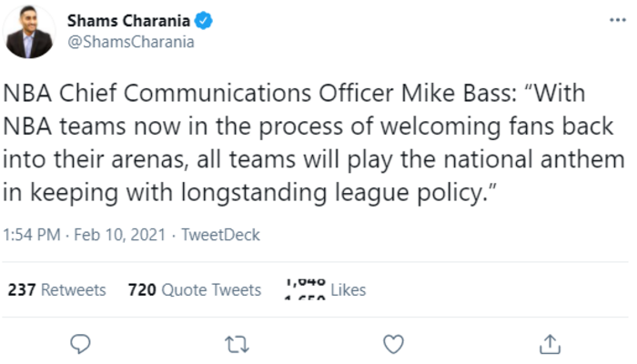This screenshot has width=637, height=364.
Task: View the 720 Quote Tweets list
Action: click(x=195, y=290)
